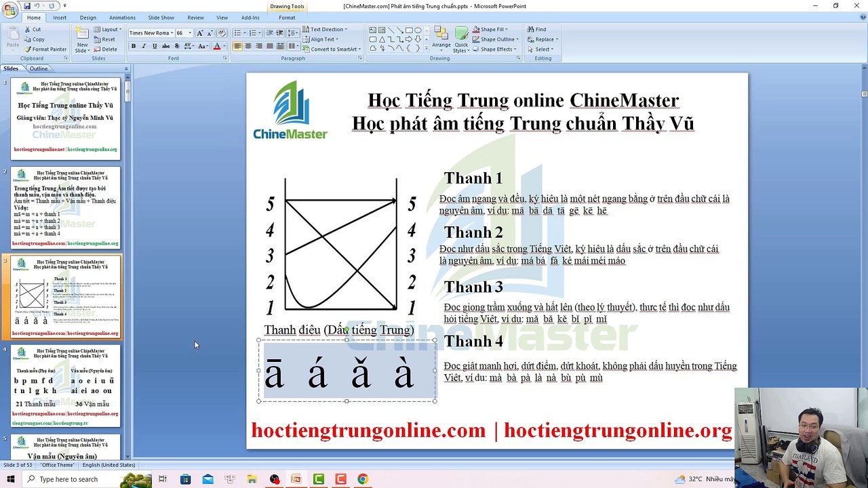The image size is (868, 488).
Task: Switch to the Design tab
Action: pyautogui.click(x=88, y=18)
